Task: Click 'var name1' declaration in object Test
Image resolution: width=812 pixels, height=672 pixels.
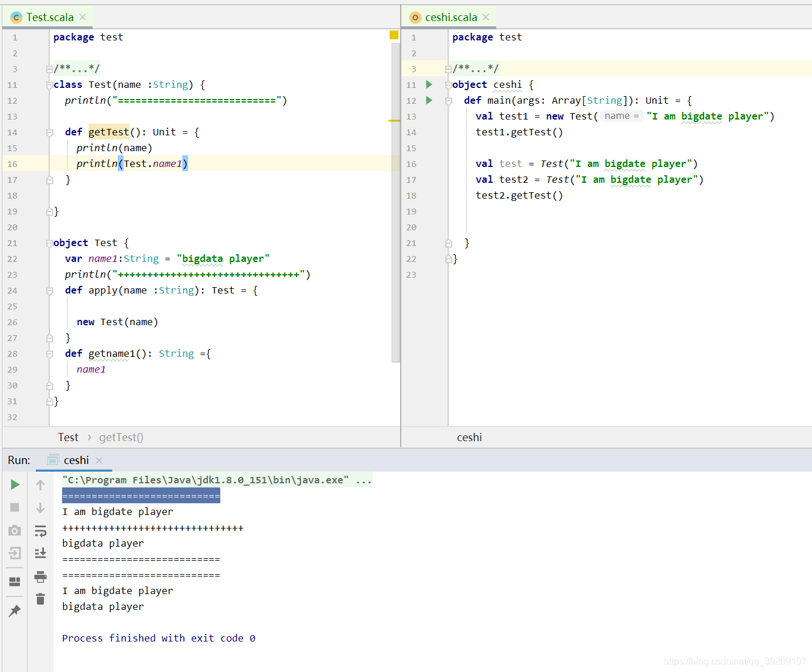Action: point(91,258)
